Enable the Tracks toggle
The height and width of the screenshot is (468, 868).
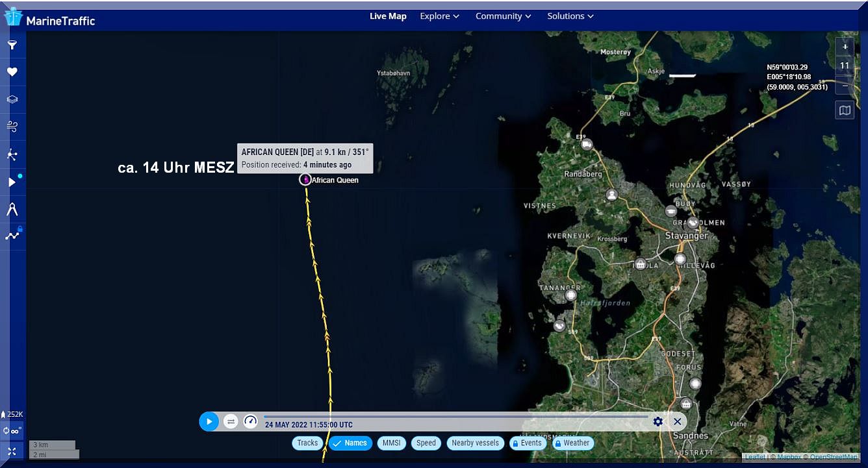tap(307, 443)
